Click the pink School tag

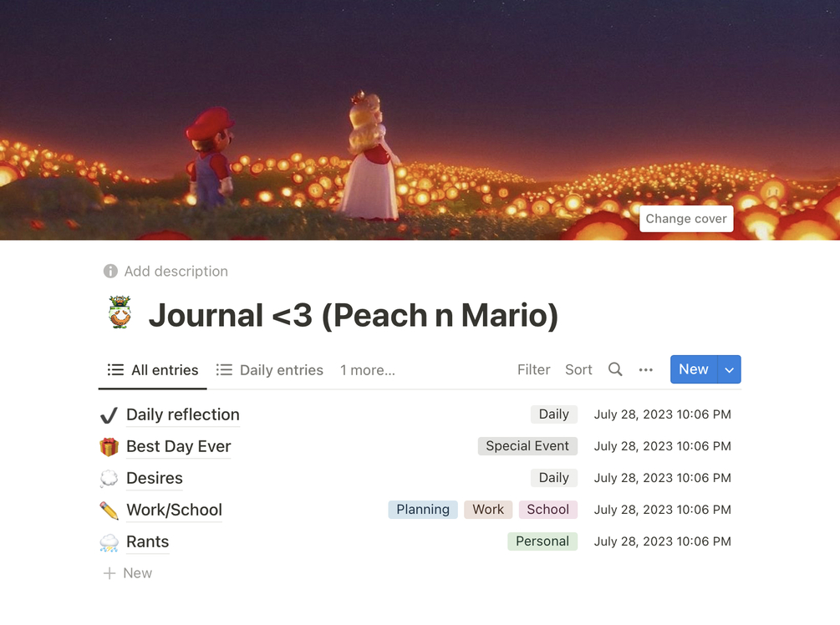548,510
